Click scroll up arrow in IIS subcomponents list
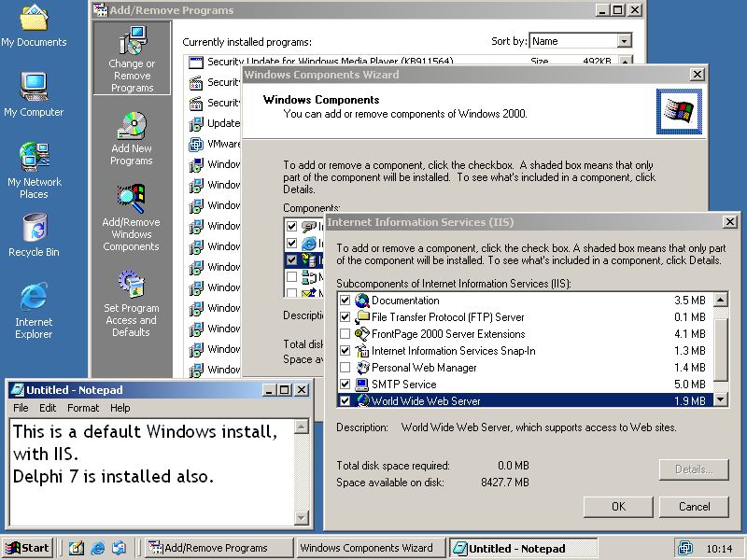The width and height of the screenshot is (747, 560). (x=721, y=300)
